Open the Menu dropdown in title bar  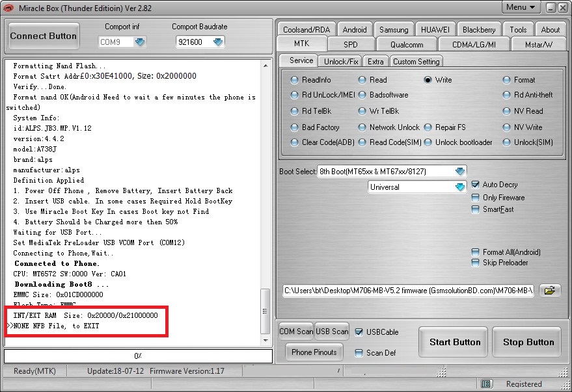[521, 7]
